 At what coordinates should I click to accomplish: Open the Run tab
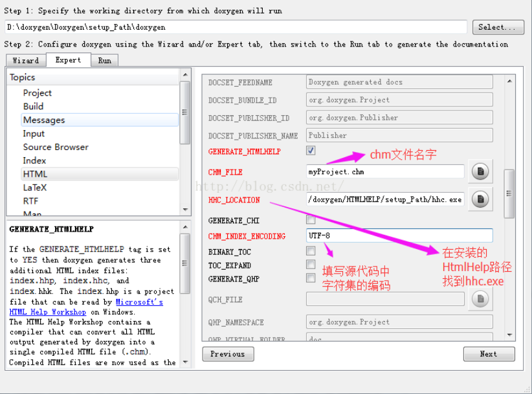point(104,60)
